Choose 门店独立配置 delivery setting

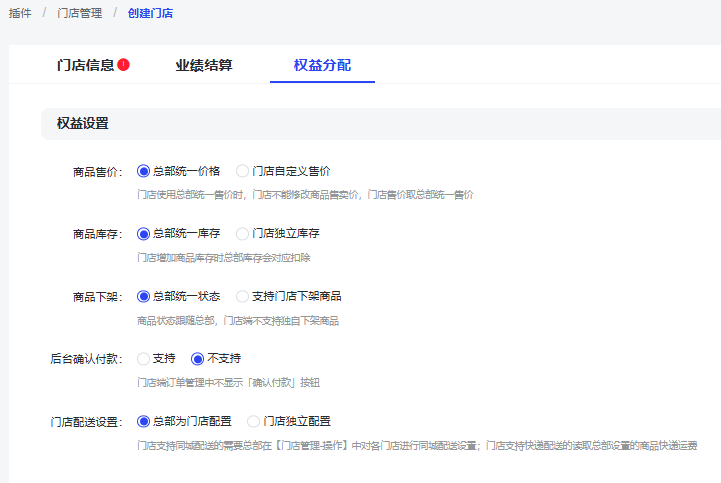(x=254, y=421)
